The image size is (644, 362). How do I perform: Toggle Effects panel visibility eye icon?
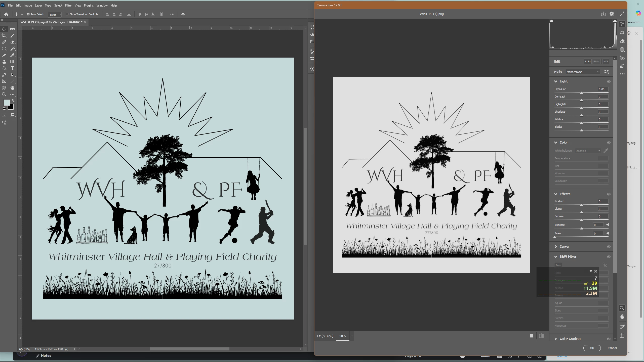[x=609, y=194]
